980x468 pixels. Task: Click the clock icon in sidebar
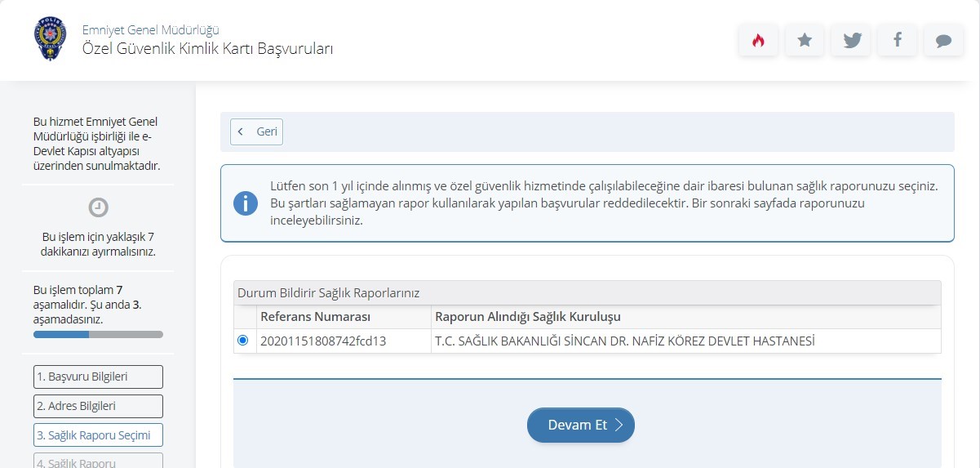(98, 207)
